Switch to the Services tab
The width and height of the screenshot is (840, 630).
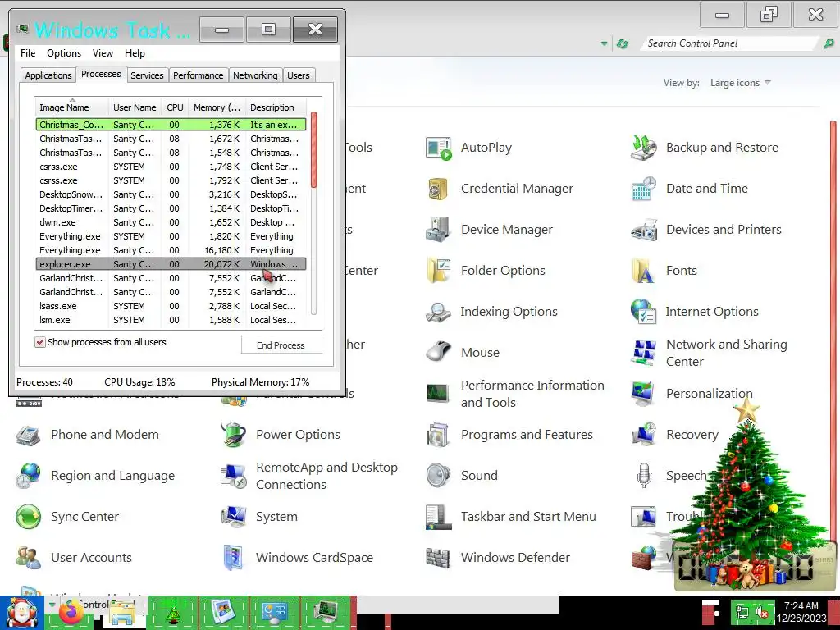click(x=147, y=75)
